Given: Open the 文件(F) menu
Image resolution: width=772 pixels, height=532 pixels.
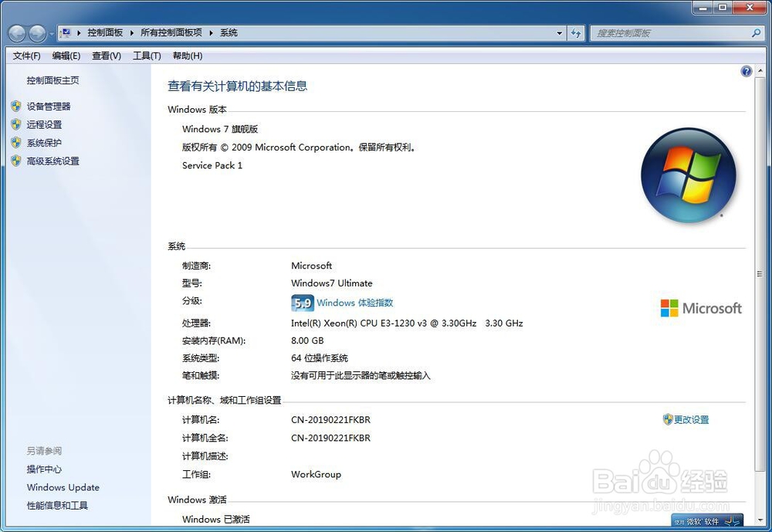Looking at the screenshot, I should [x=26, y=56].
